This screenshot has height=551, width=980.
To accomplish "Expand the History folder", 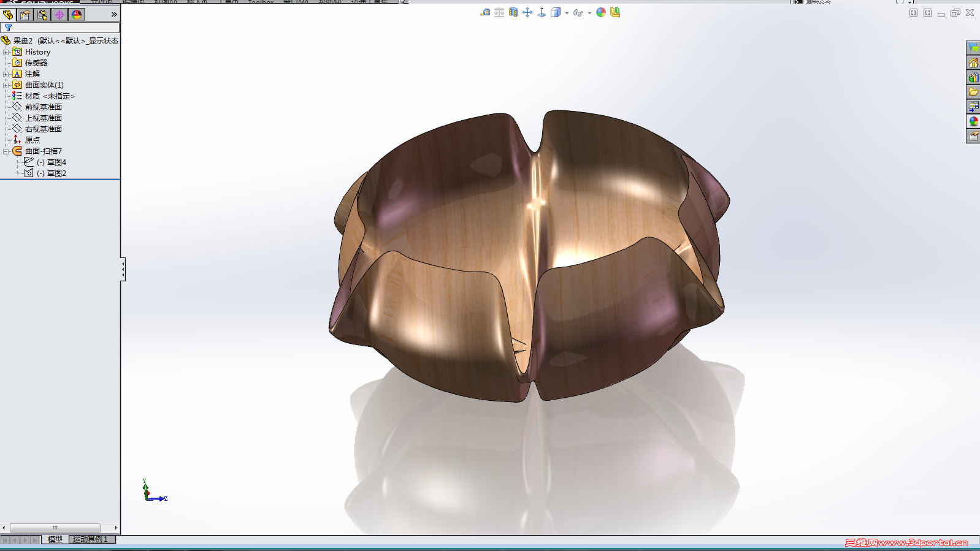I will (x=6, y=52).
